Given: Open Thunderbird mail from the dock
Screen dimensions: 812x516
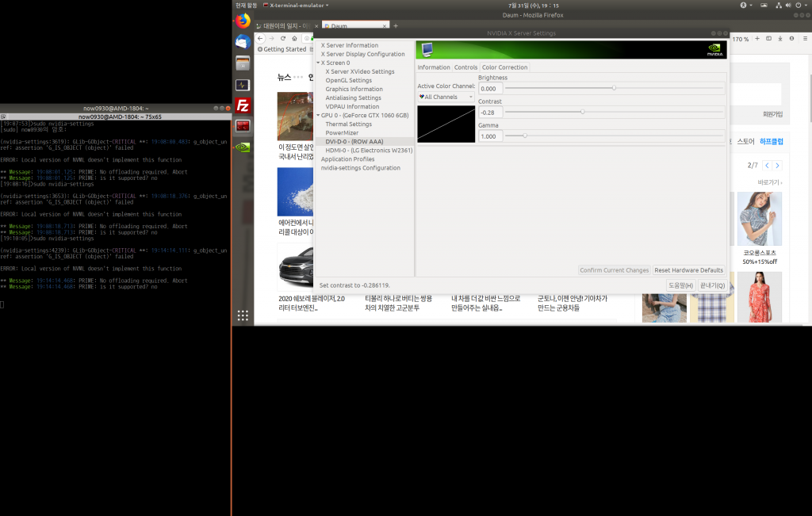Looking at the screenshot, I should 243,42.
